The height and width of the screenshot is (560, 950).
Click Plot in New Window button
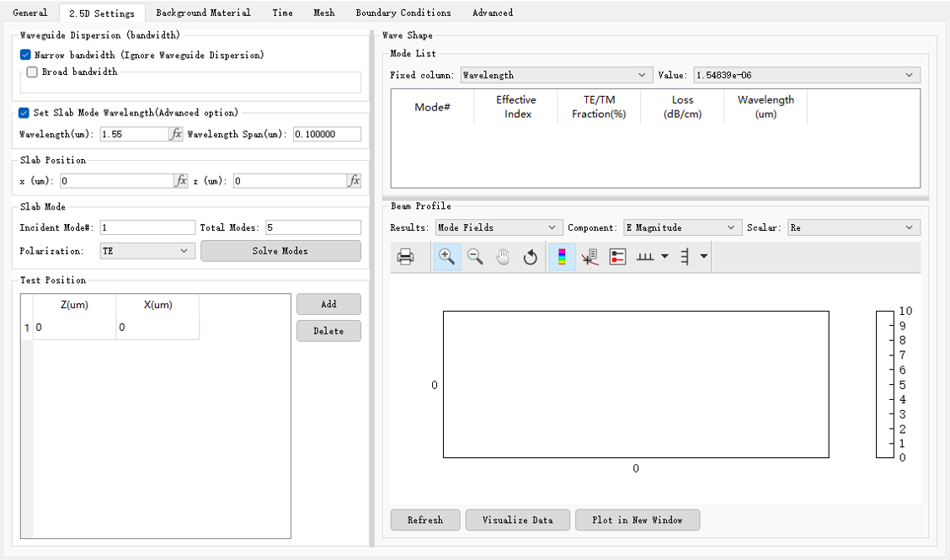(638, 520)
